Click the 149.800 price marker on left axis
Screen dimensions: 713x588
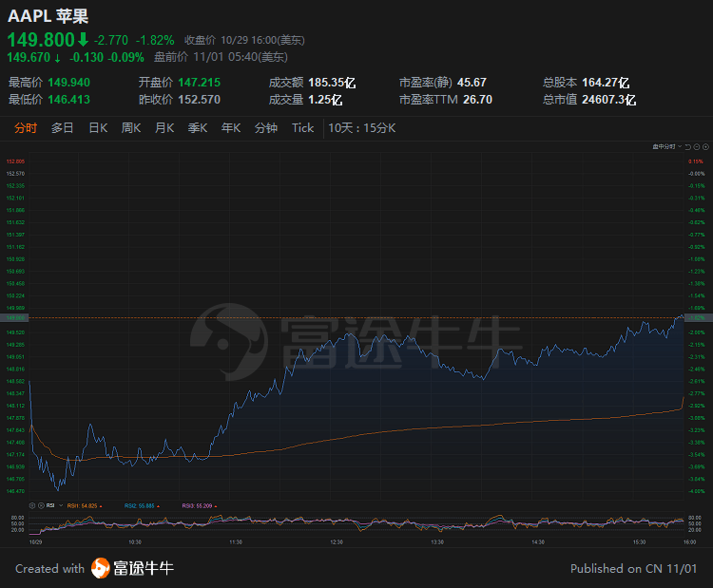pyautogui.click(x=14, y=318)
